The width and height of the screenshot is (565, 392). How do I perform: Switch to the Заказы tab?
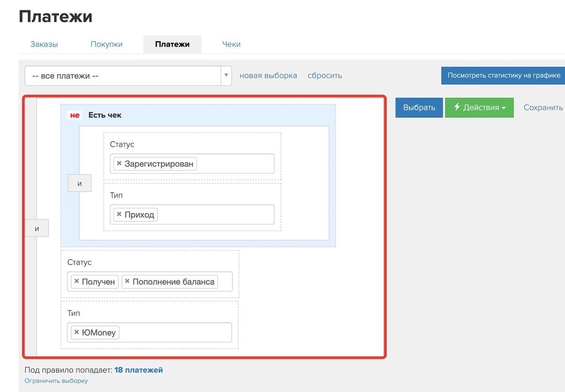(x=44, y=44)
